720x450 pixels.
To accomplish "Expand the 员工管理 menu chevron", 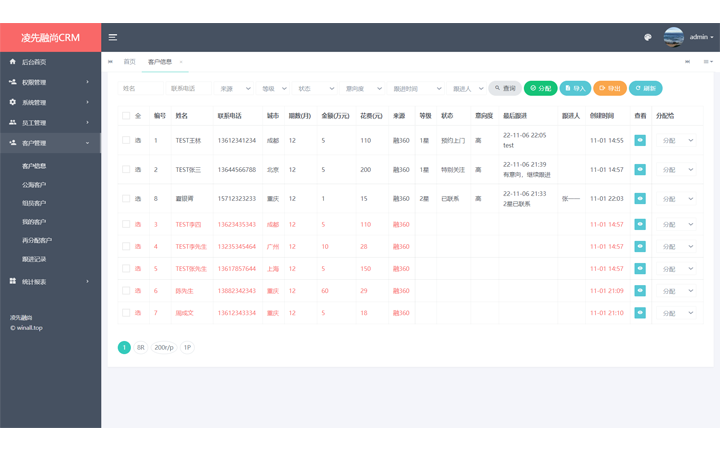I will [x=87, y=122].
